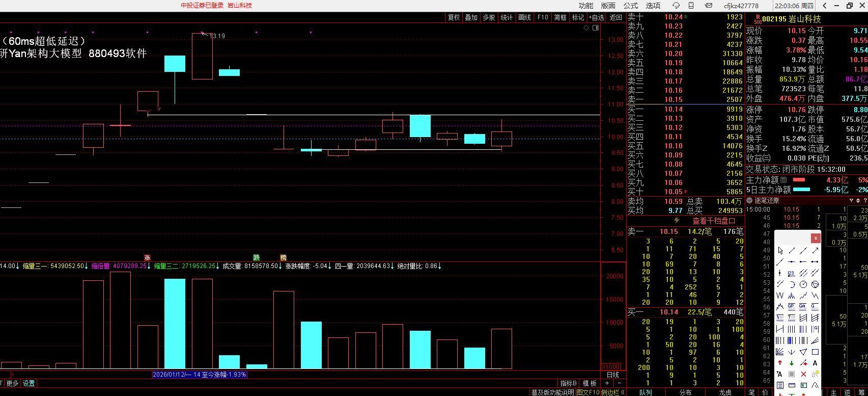Viewport: 868px width, 396px height.
Task: Click the mobile phone icon in title bar
Action: (x=691, y=6)
